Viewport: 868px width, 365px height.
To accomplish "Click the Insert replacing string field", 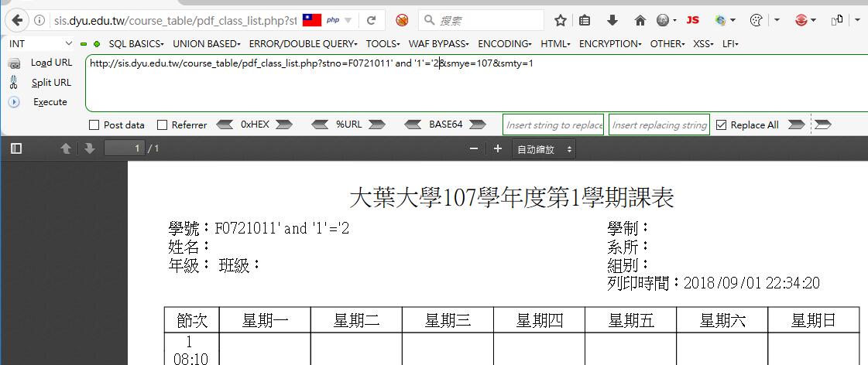I will coord(659,125).
